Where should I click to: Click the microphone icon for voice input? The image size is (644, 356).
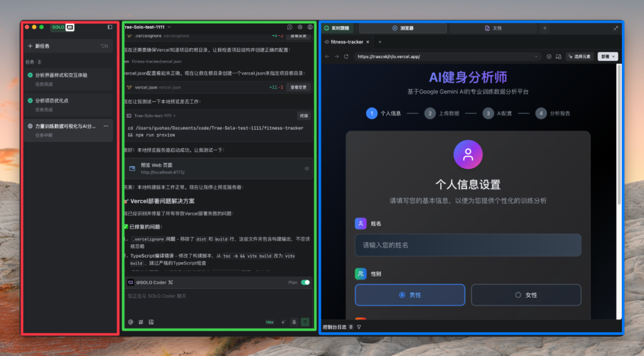tap(293, 322)
